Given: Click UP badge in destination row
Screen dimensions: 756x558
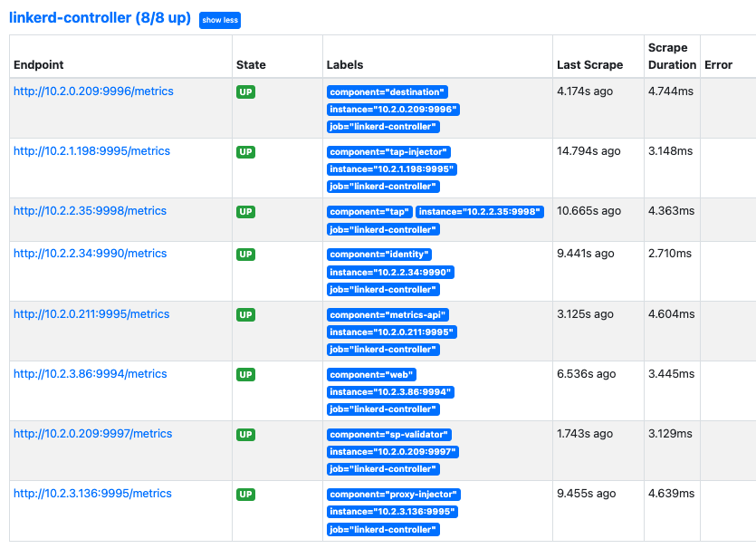Looking at the screenshot, I should [x=246, y=92].
